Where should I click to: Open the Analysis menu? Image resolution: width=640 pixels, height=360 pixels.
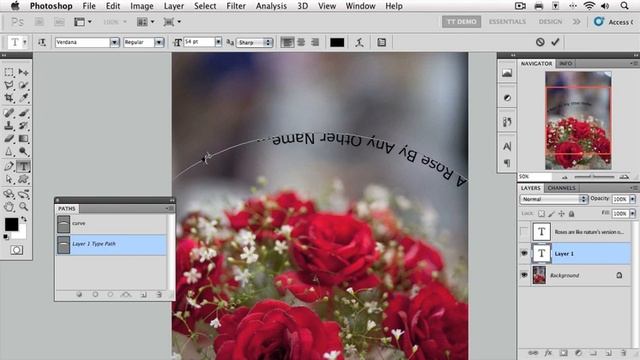coord(271,6)
